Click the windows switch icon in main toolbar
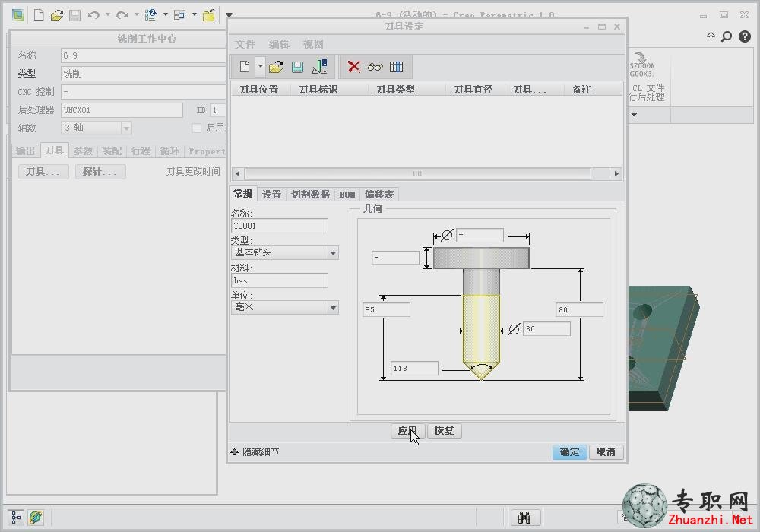Image resolution: width=760 pixels, height=532 pixels. tap(180, 15)
